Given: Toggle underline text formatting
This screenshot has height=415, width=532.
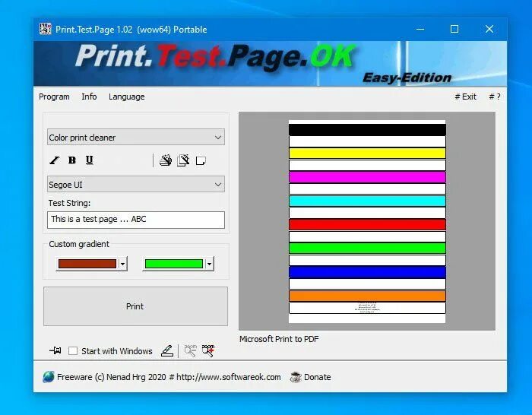Looking at the screenshot, I should pyautogui.click(x=89, y=160).
